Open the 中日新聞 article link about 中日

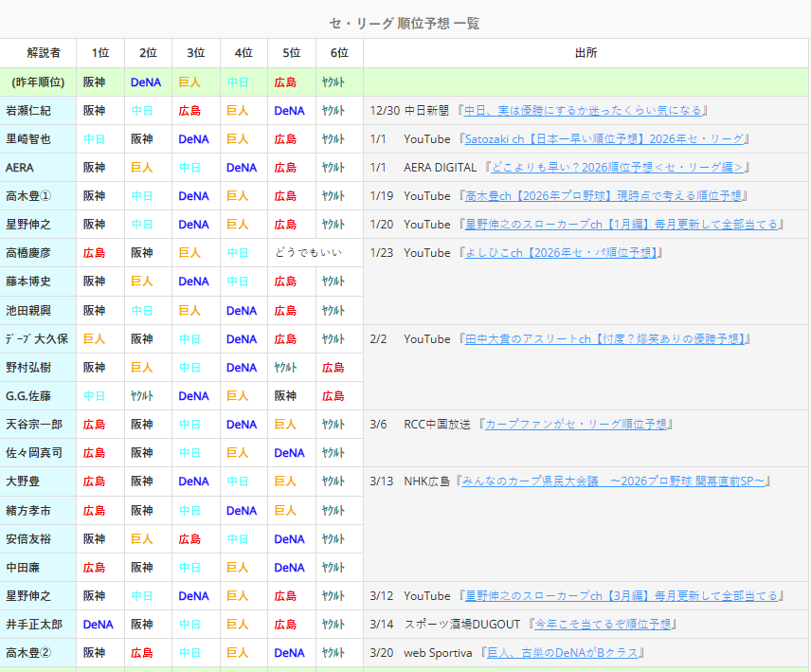pyautogui.click(x=585, y=111)
